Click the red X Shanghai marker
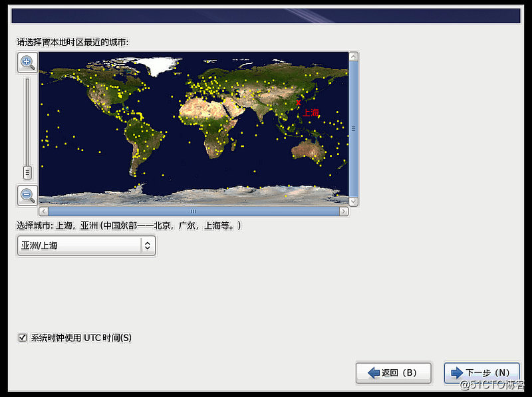Viewport: 532px width, 397px height. (298, 102)
